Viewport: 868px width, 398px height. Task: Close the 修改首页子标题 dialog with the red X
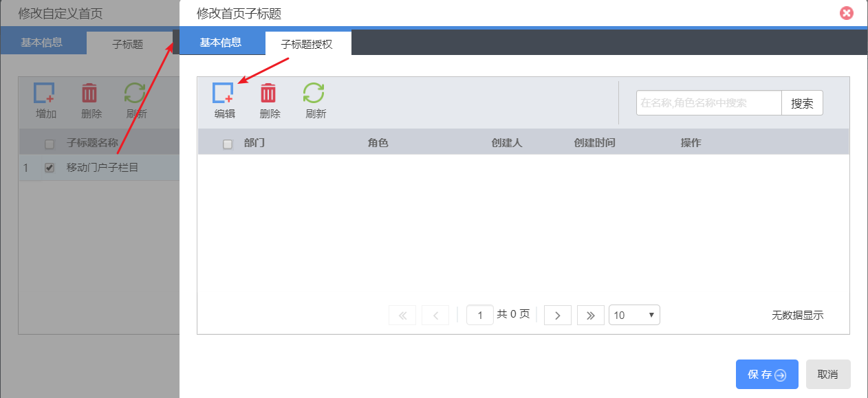click(847, 13)
